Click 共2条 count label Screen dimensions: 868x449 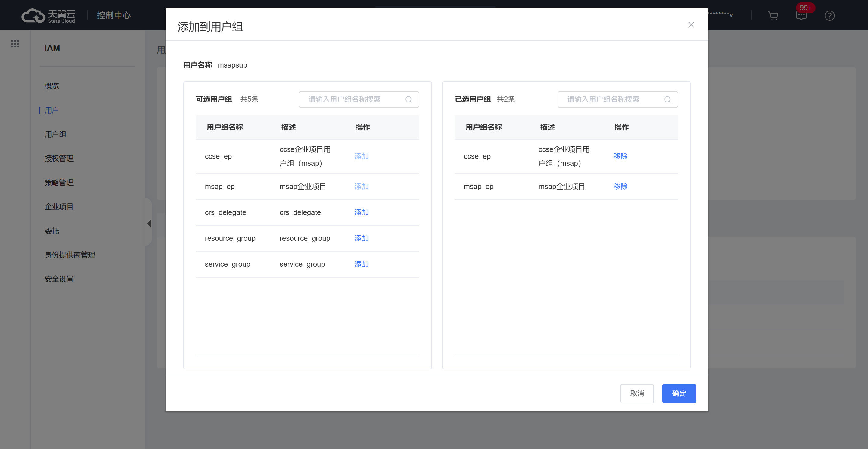505,99
